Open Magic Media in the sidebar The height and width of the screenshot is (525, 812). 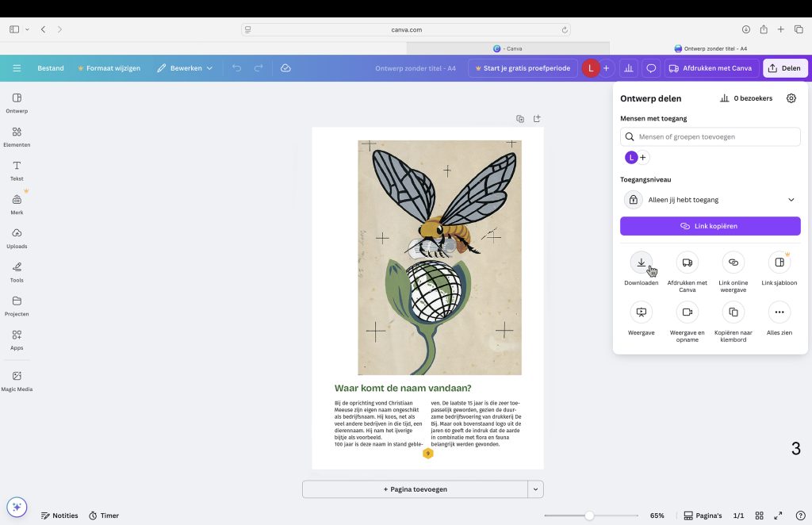click(x=16, y=380)
